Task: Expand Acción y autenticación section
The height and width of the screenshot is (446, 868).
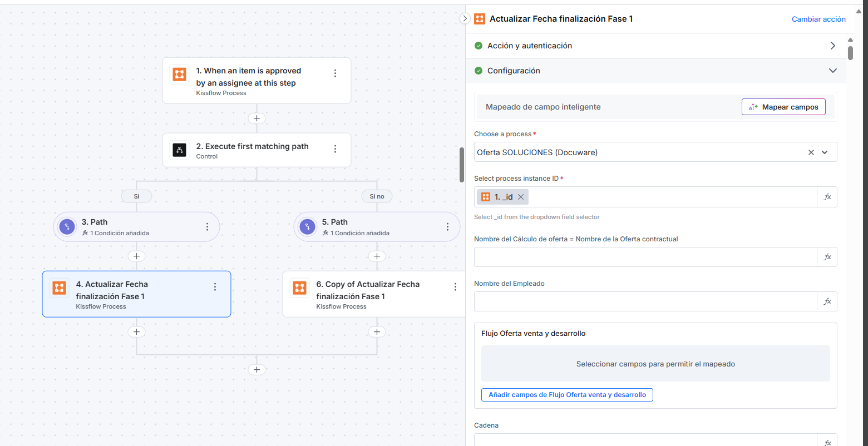Action: [x=832, y=46]
